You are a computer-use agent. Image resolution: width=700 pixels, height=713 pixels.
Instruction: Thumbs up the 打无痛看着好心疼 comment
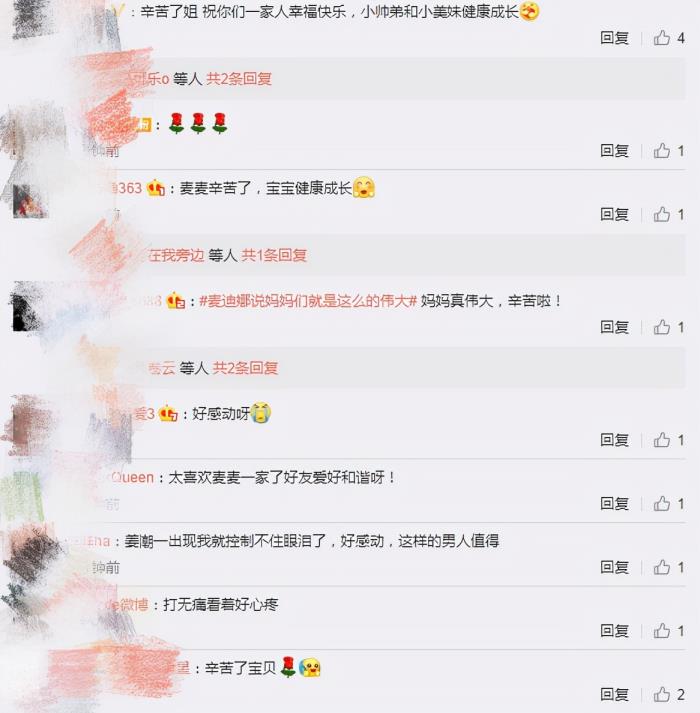coord(669,631)
